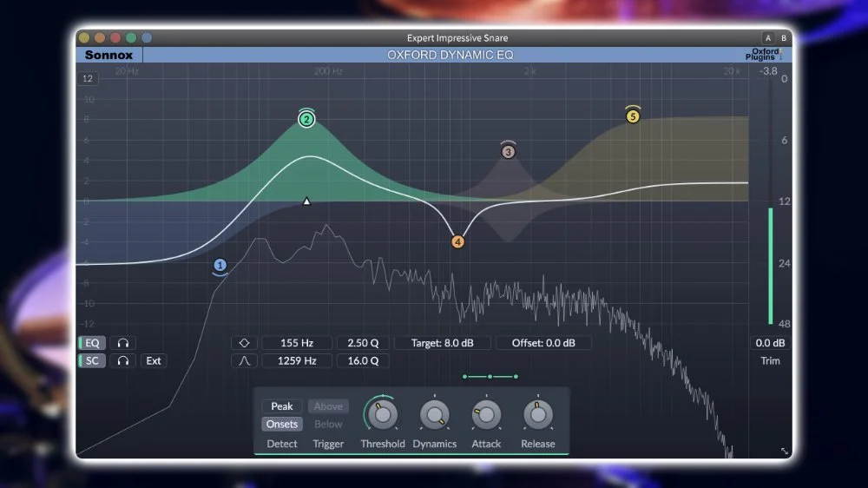Click the preset name Expert Impressive Snare
Image resolution: width=868 pixels, height=488 pixels.
click(x=457, y=37)
